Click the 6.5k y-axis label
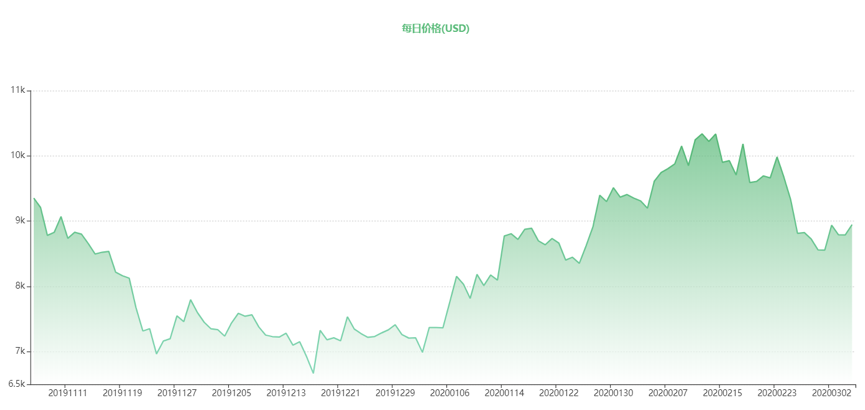The height and width of the screenshot is (410, 865). point(17,384)
